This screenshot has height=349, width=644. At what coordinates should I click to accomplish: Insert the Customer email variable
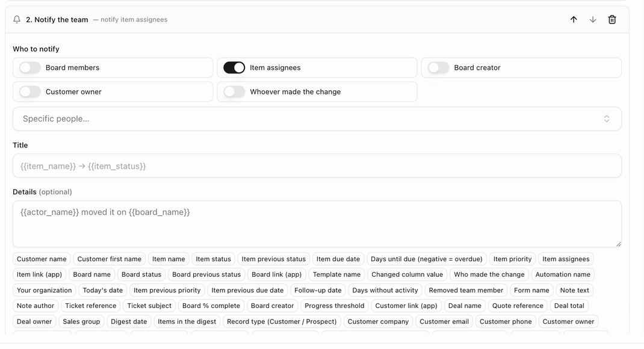click(x=444, y=321)
